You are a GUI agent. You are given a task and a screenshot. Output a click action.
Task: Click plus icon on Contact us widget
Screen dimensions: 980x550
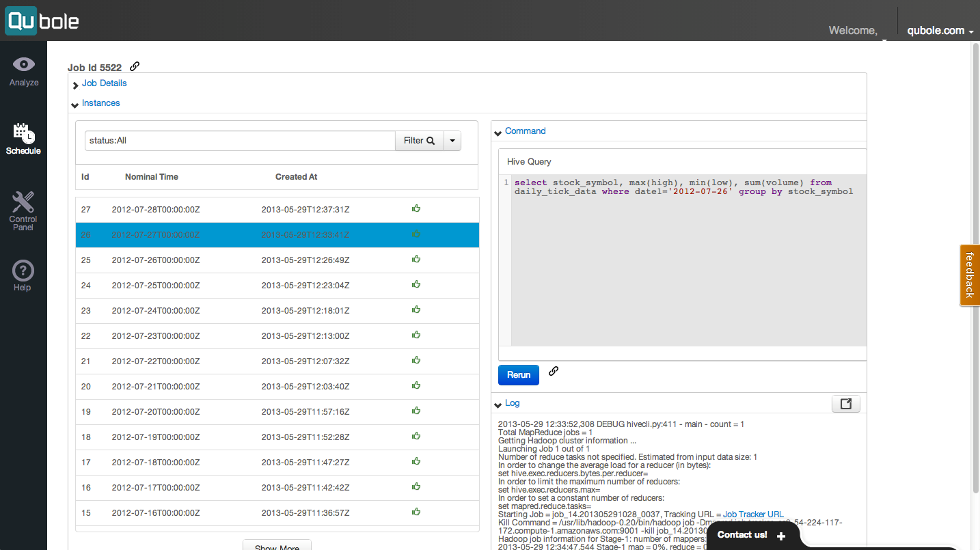coord(781,536)
